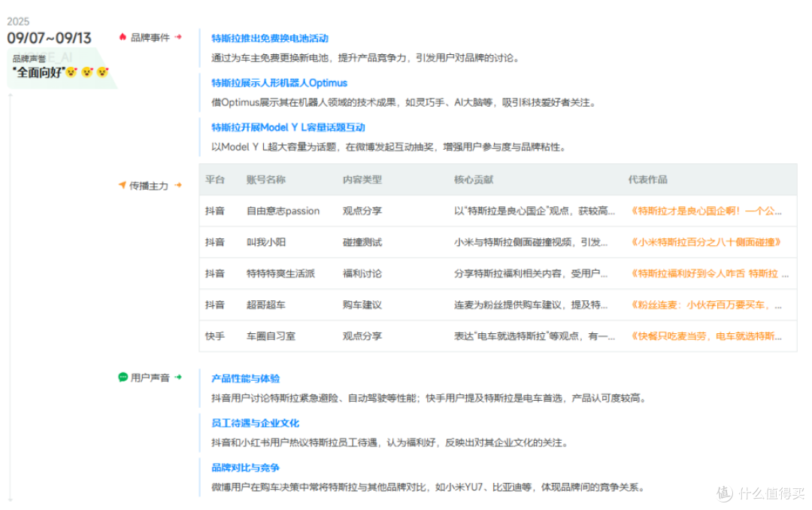Open work 《粉丝连麦：小伙存百万要买车，...

(x=705, y=305)
